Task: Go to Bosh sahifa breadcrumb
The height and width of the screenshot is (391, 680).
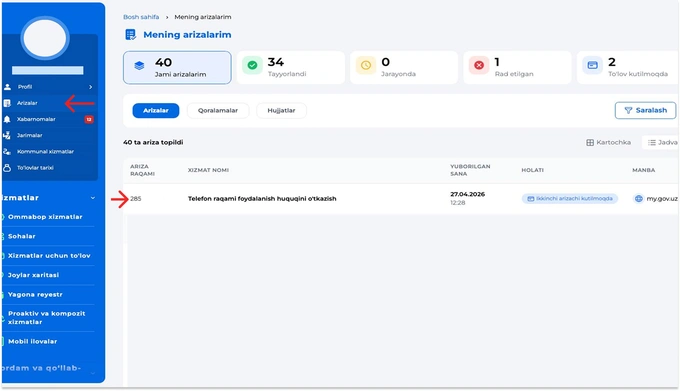Action: [141, 17]
